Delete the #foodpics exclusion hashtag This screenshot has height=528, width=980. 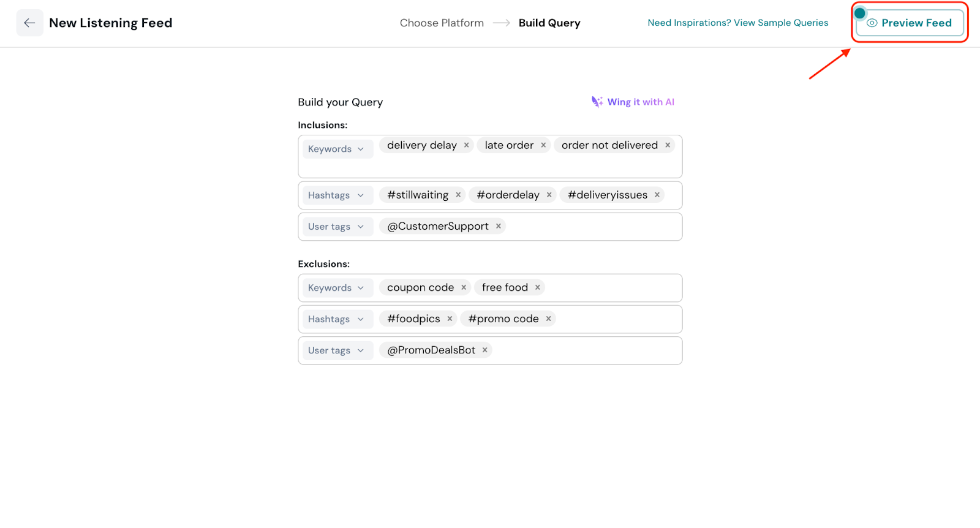click(450, 319)
